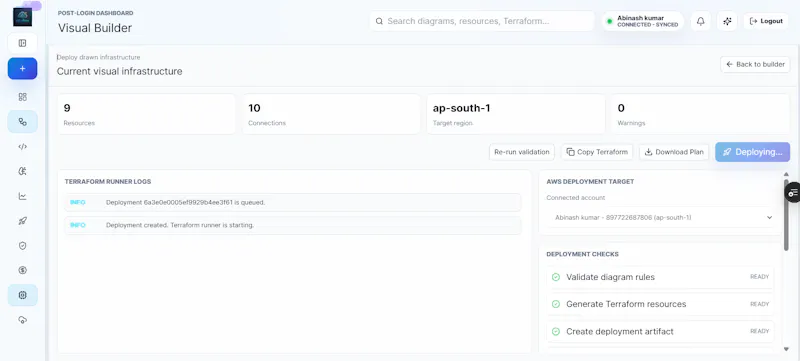The image size is (800, 361).
Task: Click Back to builder button
Action: (756, 64)
